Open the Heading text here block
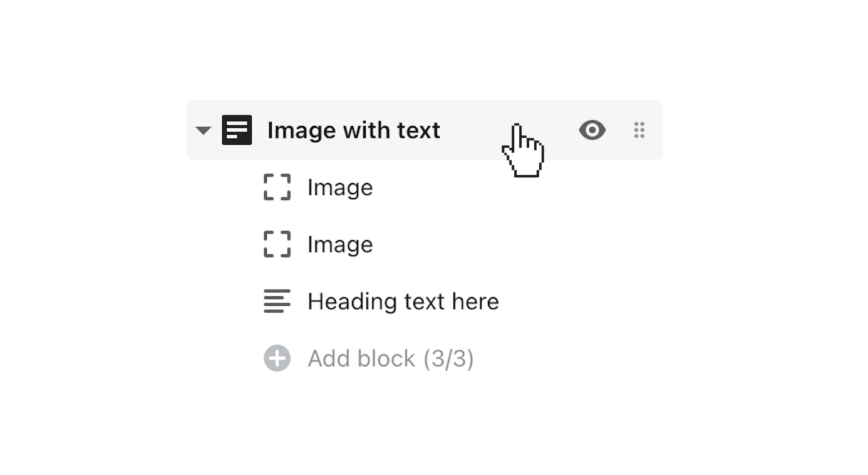The height and width of the screenshot is (475, 868). (x=403, y=301)
